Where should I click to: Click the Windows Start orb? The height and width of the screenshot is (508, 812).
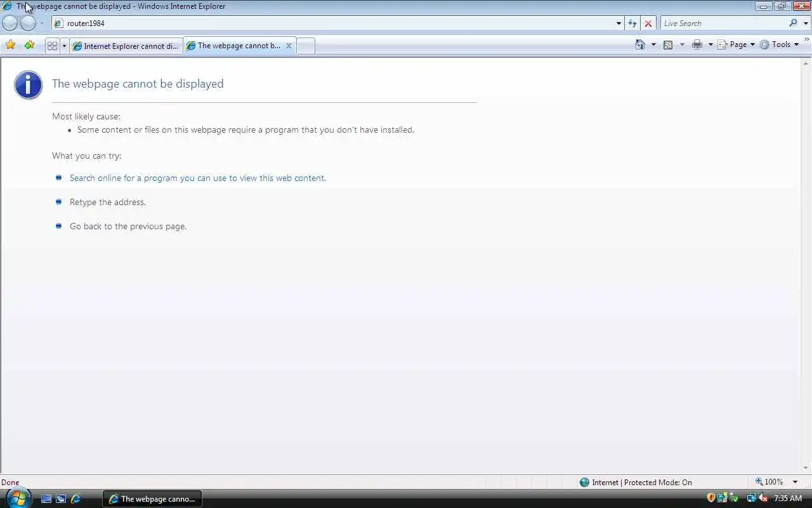[18, 497]
